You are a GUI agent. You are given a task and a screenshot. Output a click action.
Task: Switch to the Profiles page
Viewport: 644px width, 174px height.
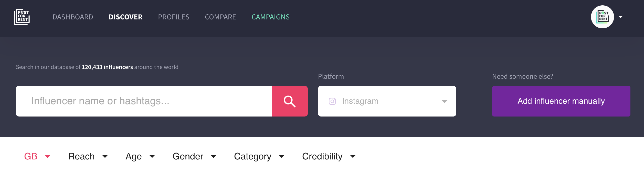pyautogui.click(x=174, y=17)
